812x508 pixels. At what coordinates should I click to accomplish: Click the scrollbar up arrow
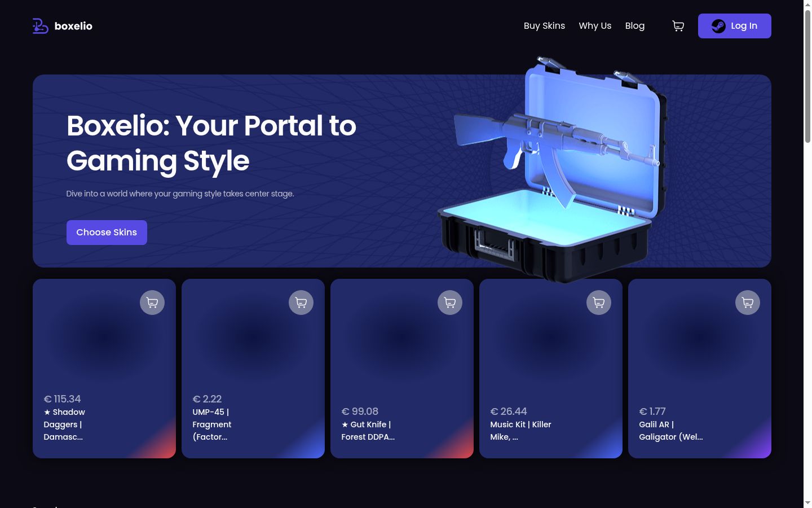(807, 5)
